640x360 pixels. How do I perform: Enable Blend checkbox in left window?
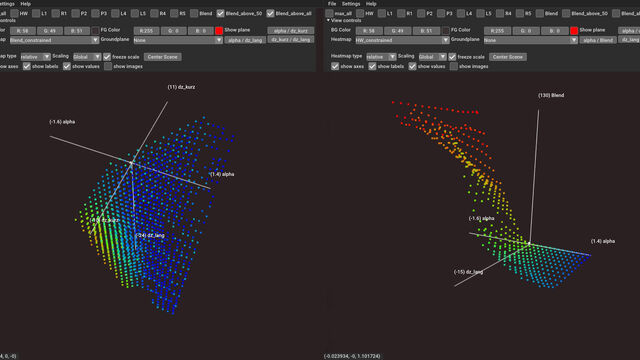coord(194,13)
